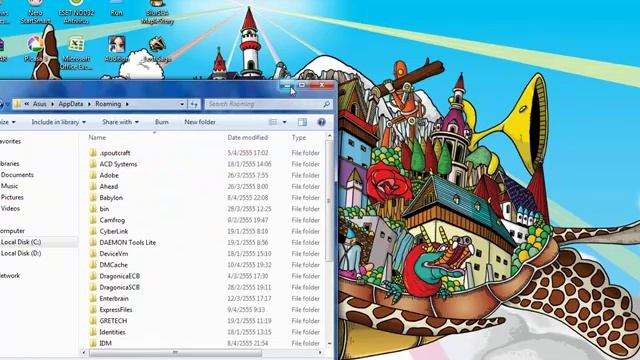
Task: Click the horizontal scrollbar thumb
Action: [176, 353]
